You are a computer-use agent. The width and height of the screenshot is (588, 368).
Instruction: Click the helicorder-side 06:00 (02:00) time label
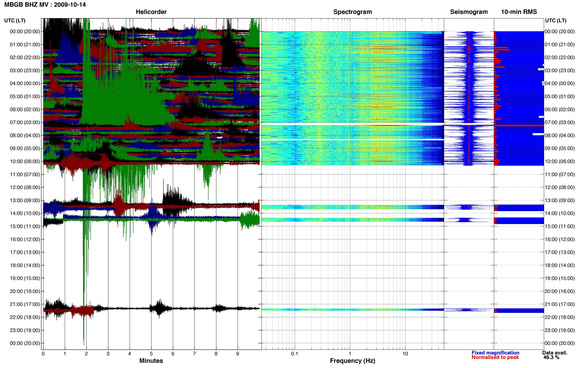(x=25, y=109)
